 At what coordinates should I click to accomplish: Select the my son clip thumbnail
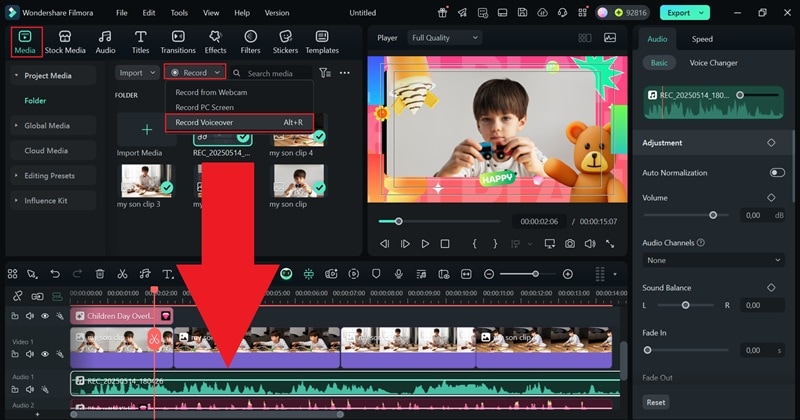click(x=298, y=181)
